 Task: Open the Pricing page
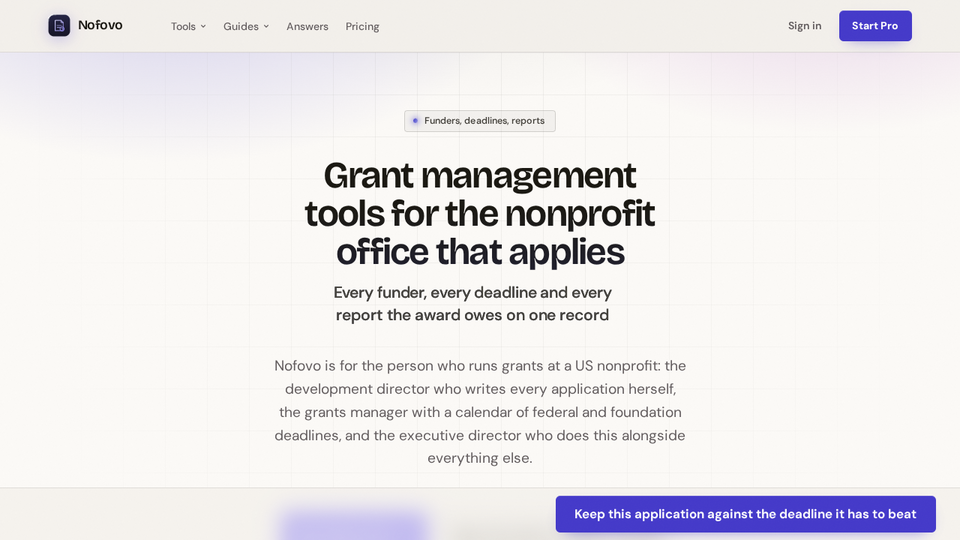click(362, 26)
